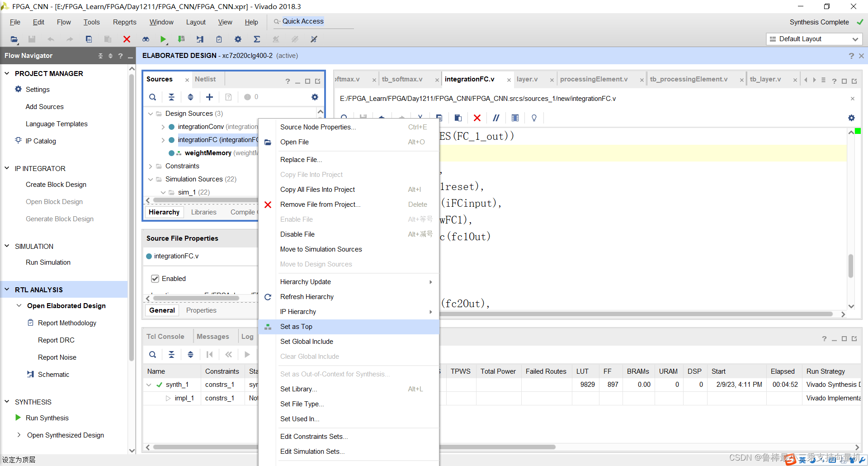
Task: Collapse the synth_1 run row
Action: click(149, 385)
